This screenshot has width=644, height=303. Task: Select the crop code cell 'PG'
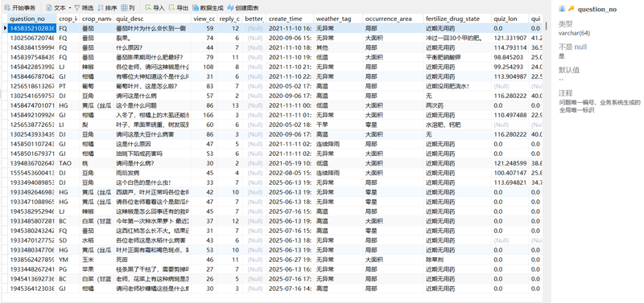coord(68,269)
